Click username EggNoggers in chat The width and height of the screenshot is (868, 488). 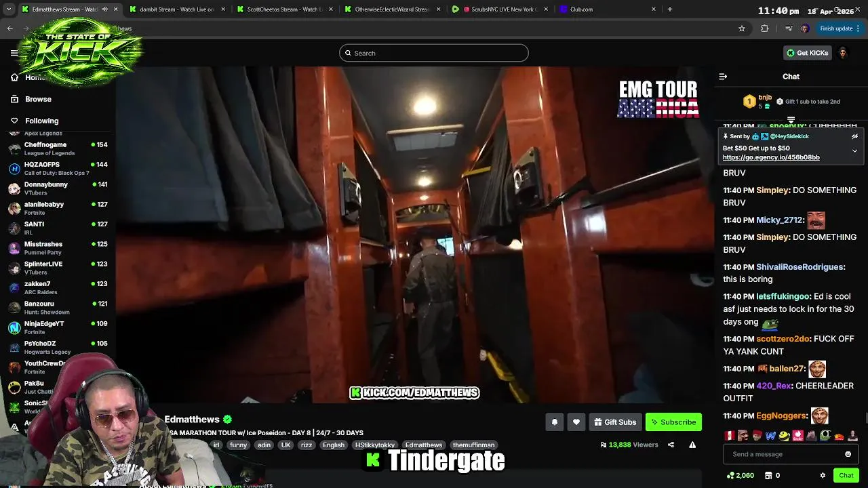click(781, 415)
